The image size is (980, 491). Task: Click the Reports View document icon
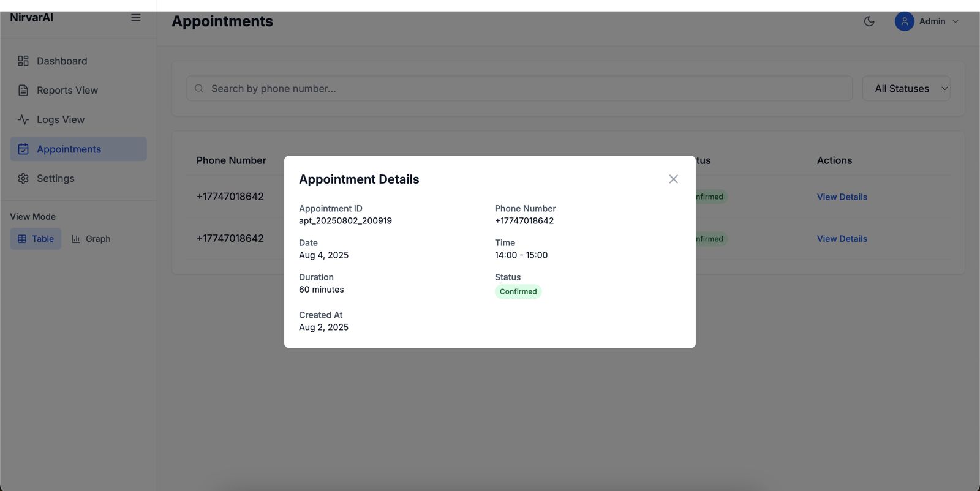click(23, 90)
